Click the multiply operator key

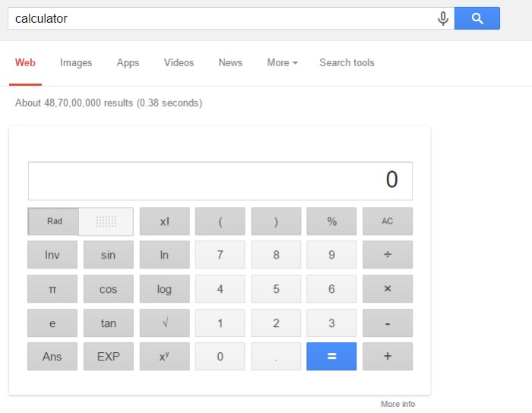point(388,289)
